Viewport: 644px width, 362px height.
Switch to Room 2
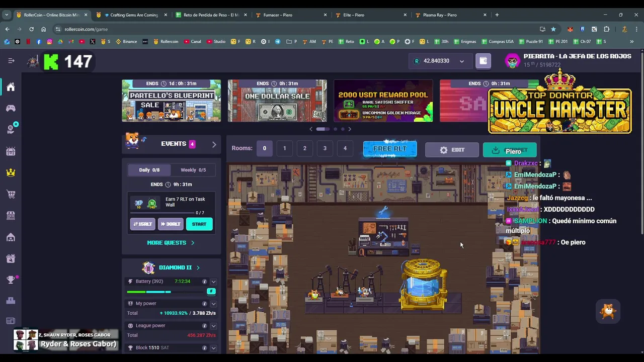tap(305, 148)
